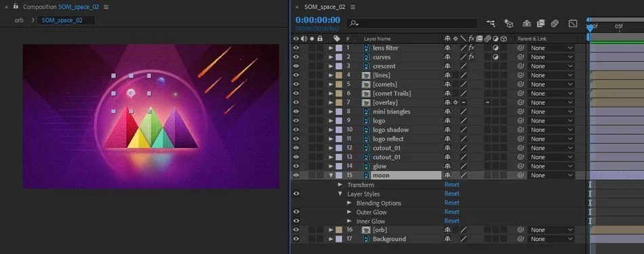Viewport: 644px width, 254px height.
Task: Click the Layer Name column header
Action: [377, 39]
